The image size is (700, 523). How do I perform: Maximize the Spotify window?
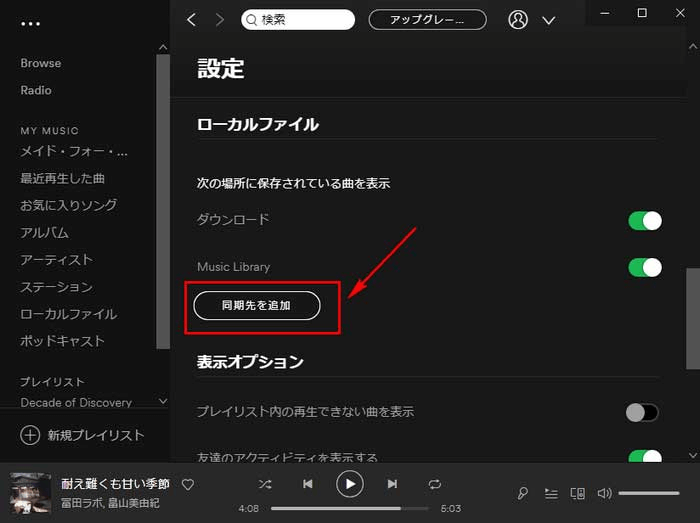tap(642, 13)
